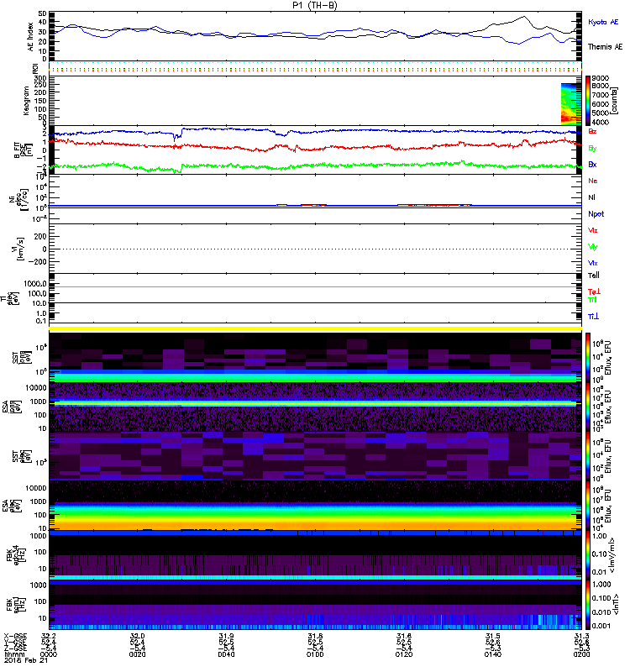Select the '0120' time axis label

coord(404,655)
